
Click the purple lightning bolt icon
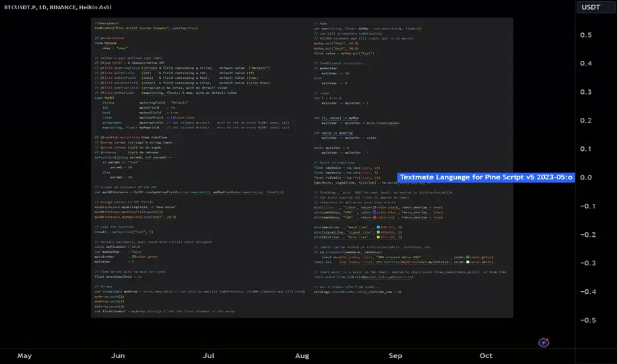click(544, 342)
